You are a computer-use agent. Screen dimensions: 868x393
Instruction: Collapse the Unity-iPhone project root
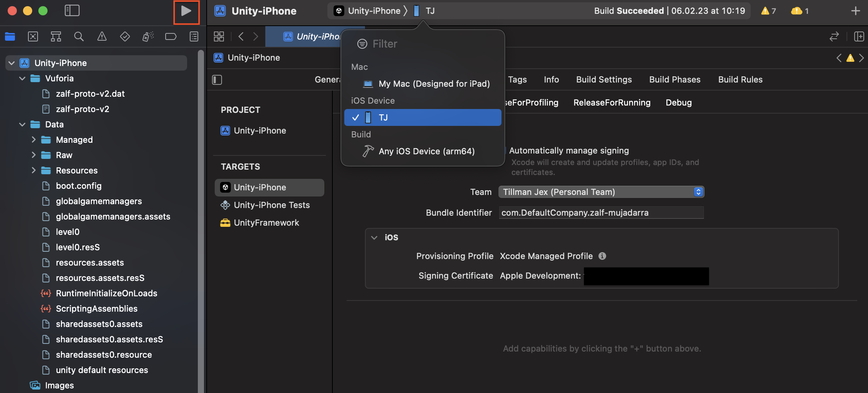(12, 63)
